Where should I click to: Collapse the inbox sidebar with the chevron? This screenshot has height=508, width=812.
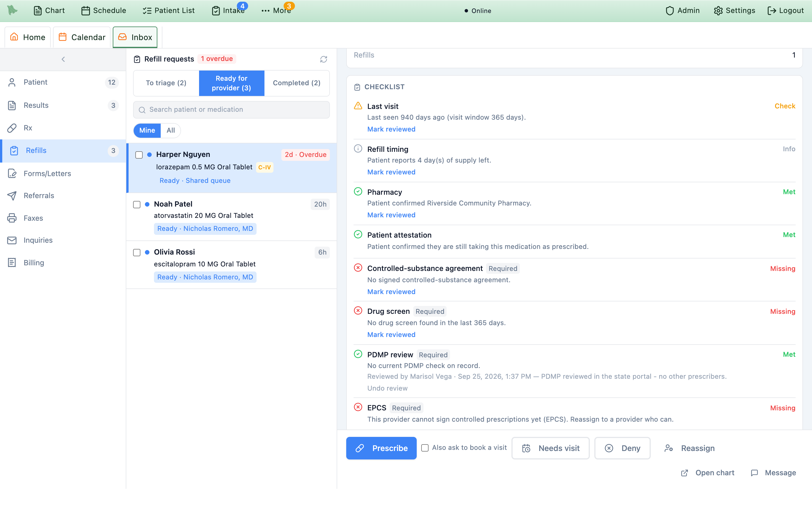[x=63, y=59]
